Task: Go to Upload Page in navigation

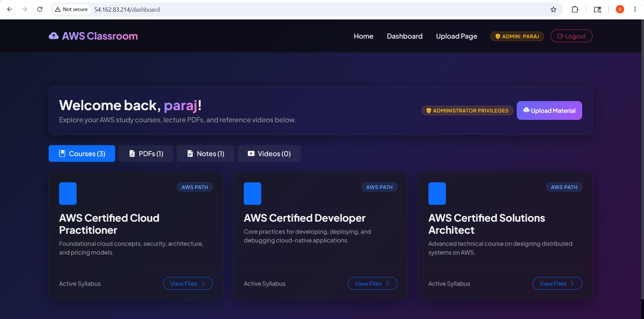Action: click(x=457, y=36)
